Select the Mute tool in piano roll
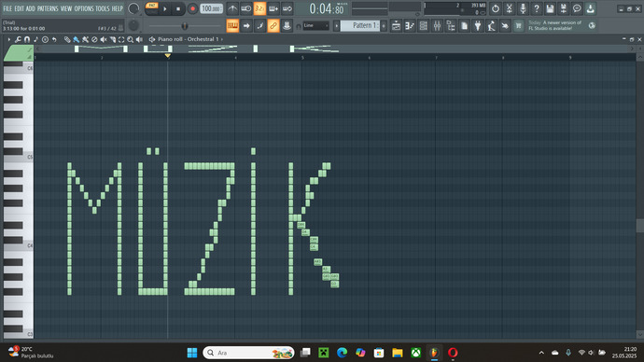The image size is (644, 362). tap(104, 39)
